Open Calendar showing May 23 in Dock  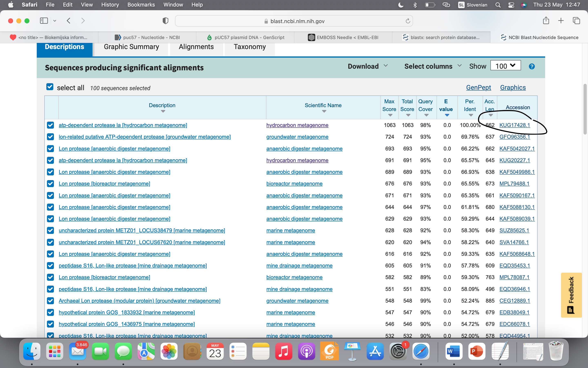(x=215, y=351)
